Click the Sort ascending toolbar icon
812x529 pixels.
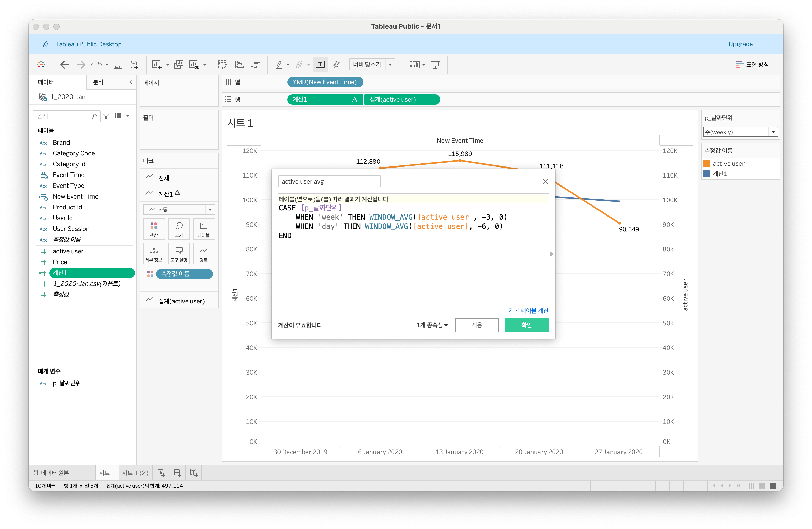[x=239, y=64]
